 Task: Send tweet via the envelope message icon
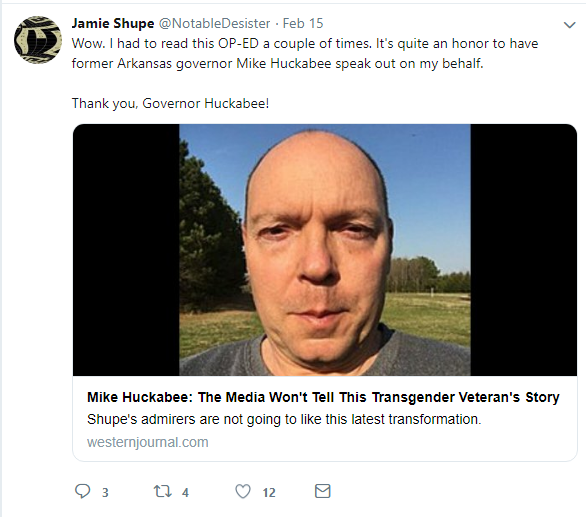323,491
